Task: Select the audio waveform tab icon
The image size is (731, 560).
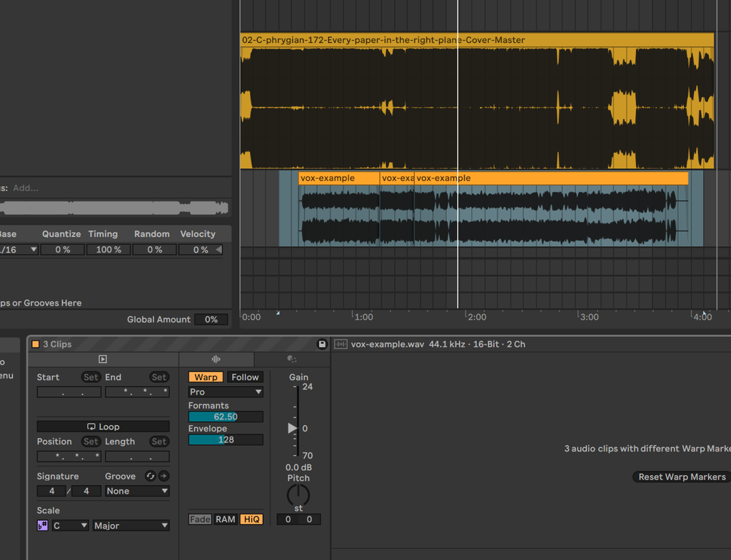Action: pos(216,360)
